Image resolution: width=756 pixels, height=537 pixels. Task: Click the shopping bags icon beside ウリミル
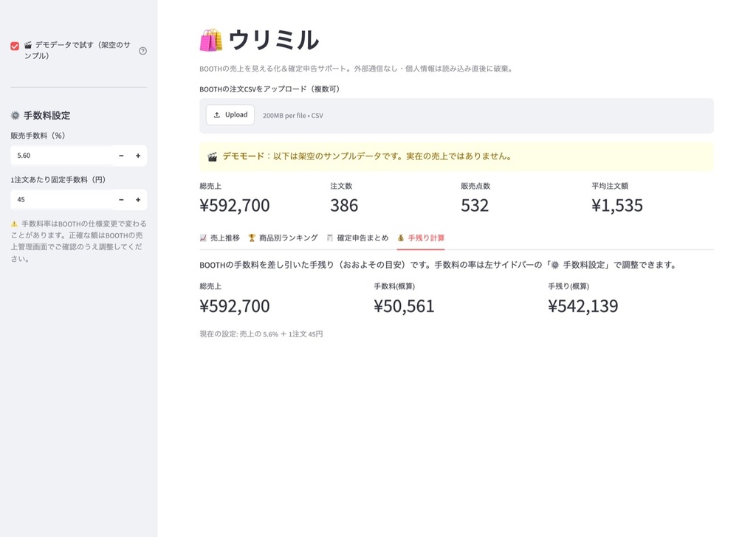tap(211, 40)
